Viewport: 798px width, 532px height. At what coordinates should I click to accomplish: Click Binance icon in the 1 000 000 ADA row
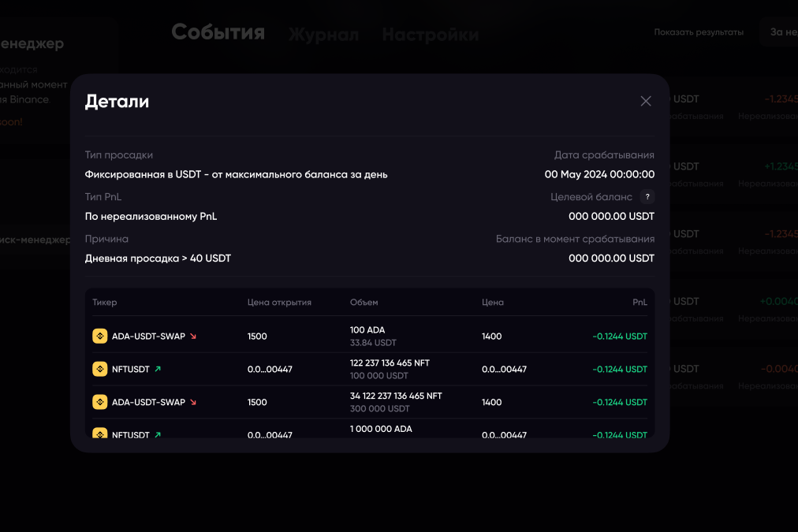100,434
